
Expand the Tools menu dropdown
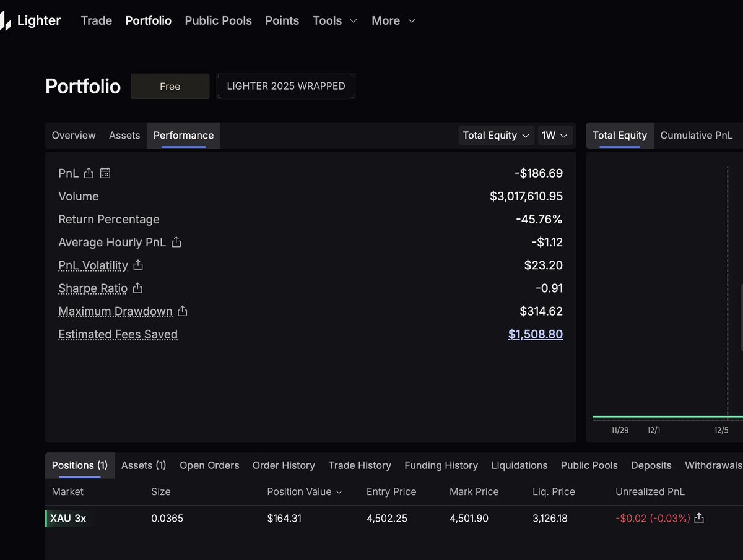[335, 20]
